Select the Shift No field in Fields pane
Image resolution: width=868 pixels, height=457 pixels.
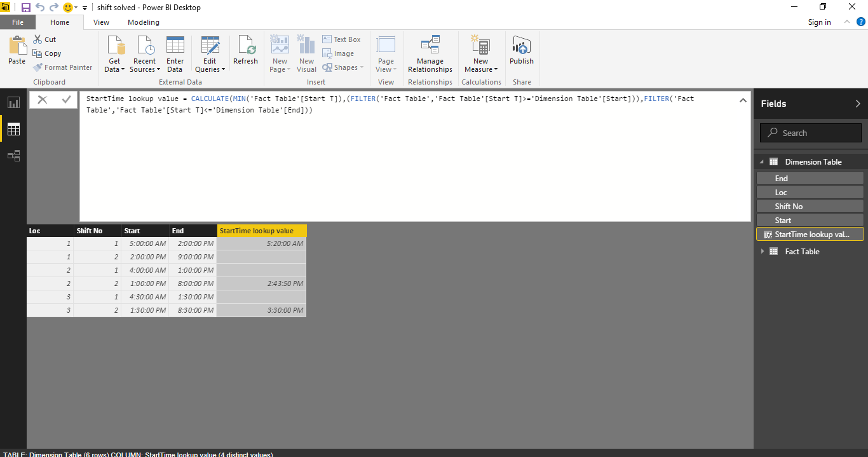810,207
